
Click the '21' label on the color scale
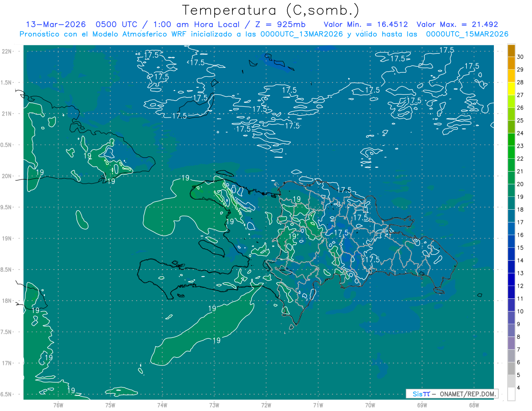tap(521, 171)
